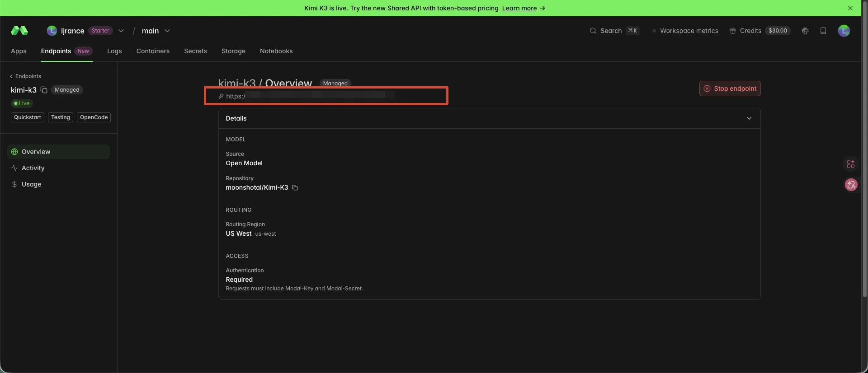Screen dimensions: 868x373
Task: Click the floating translate widget icon
Action: pos(851,185)
